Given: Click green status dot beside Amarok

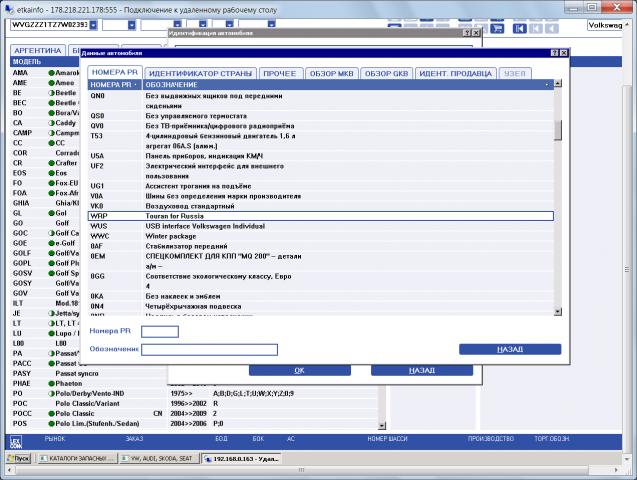Looking at the screenshot, I should [x=51, y=73].
